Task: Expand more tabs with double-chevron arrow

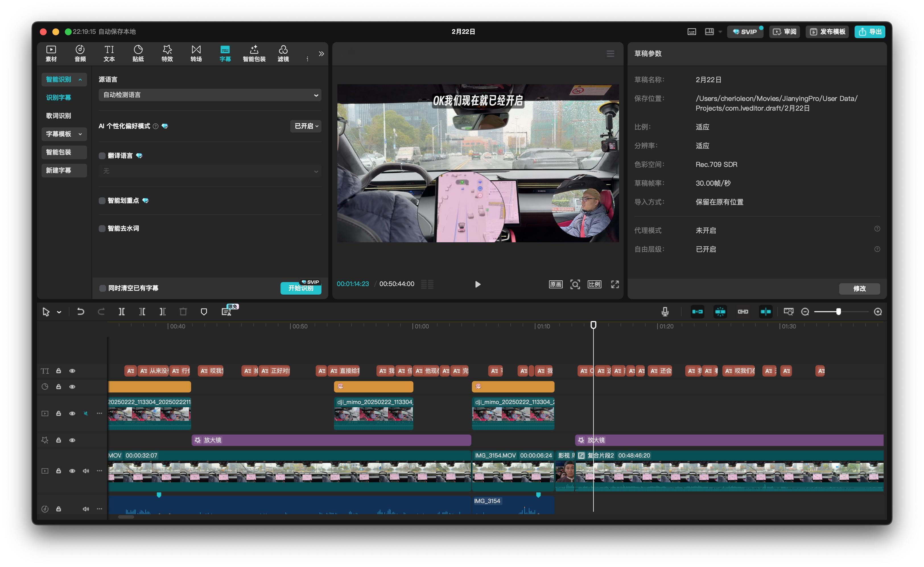Action: coord(321,54)
